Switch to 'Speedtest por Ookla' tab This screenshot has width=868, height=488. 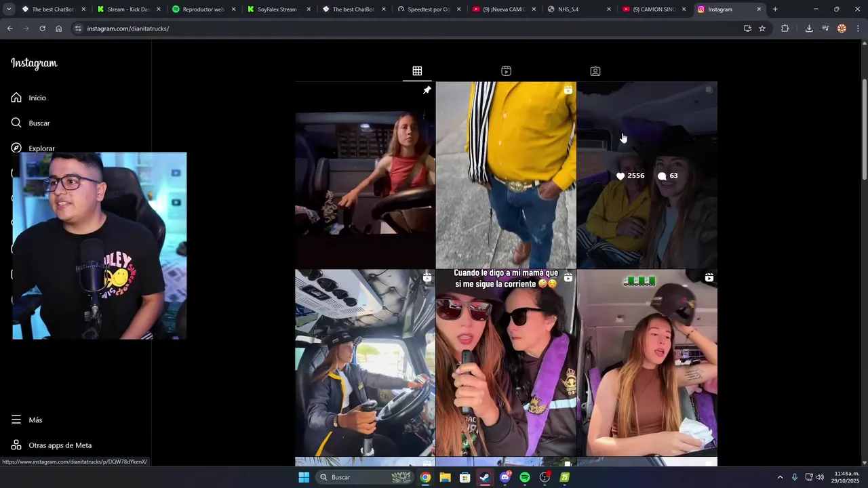click(429, 9)
